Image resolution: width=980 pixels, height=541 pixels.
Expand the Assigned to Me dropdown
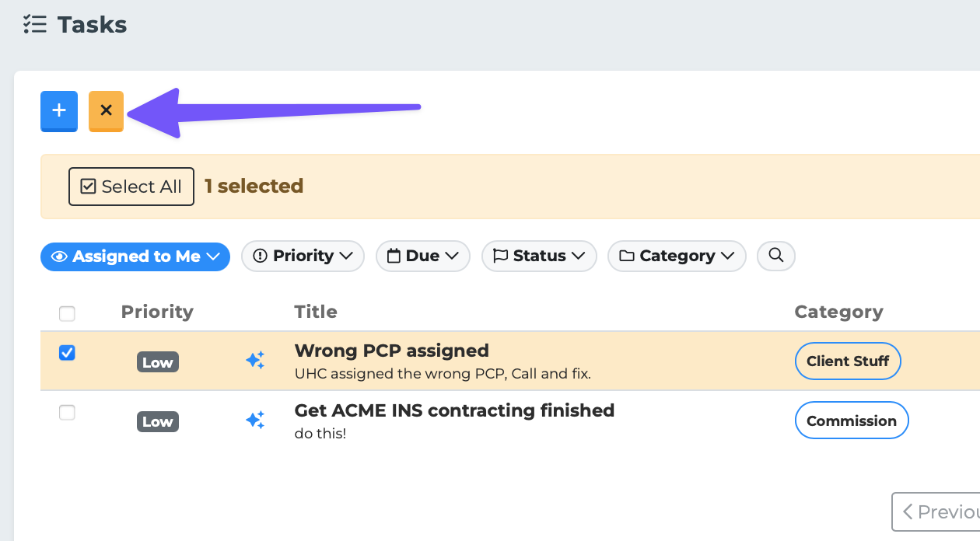pos(135,257)
